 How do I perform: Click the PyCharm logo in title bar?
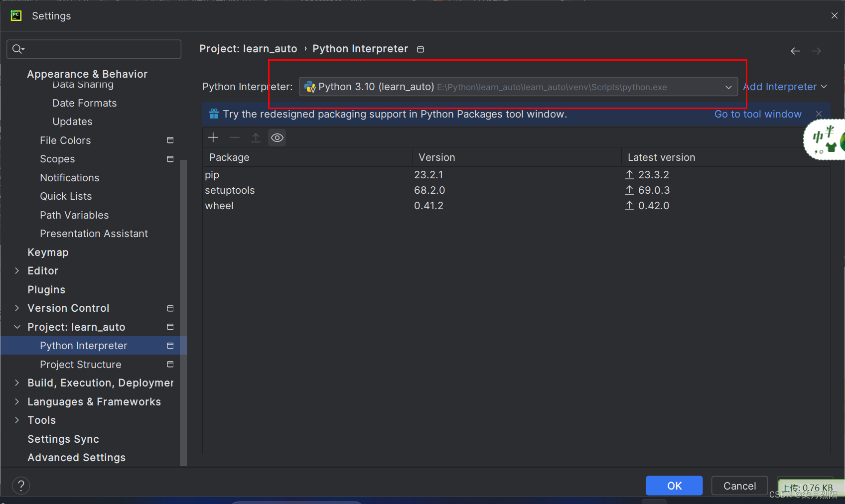(x=16, y=15)
